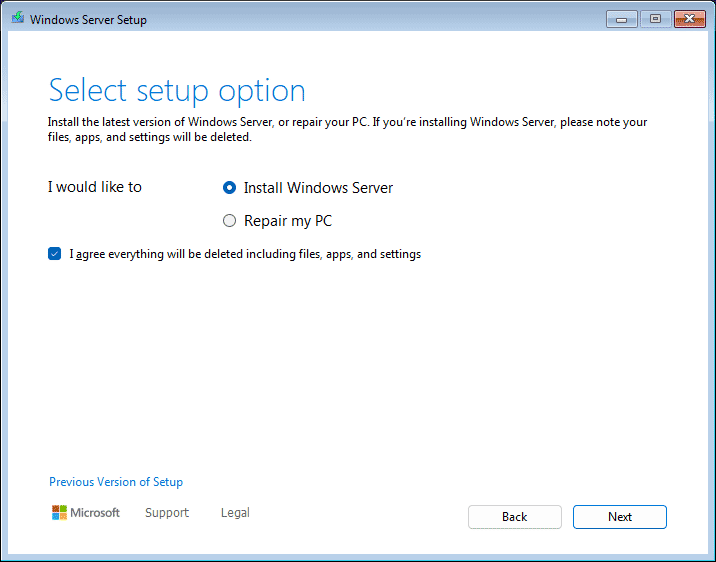Choose the Repair my PC radio circle
The image size is (716, 562).
pyautogui.click(x=229, y=221)
